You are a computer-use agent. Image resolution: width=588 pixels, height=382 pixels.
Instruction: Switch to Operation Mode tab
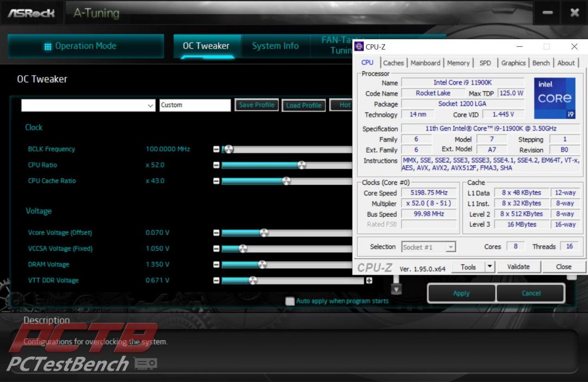85,46
